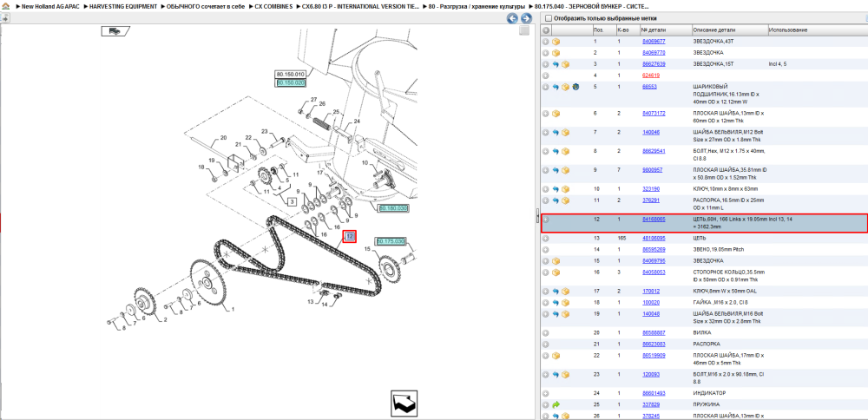Click the package icon in row 86519909
Viewport: 868px width, 420px height.
[556, 355]
